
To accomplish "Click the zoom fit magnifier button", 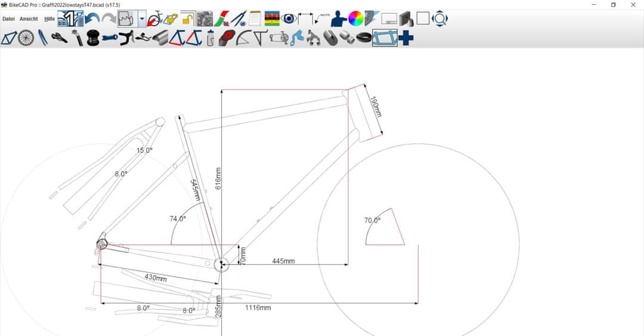I will [x=439, y=19].
